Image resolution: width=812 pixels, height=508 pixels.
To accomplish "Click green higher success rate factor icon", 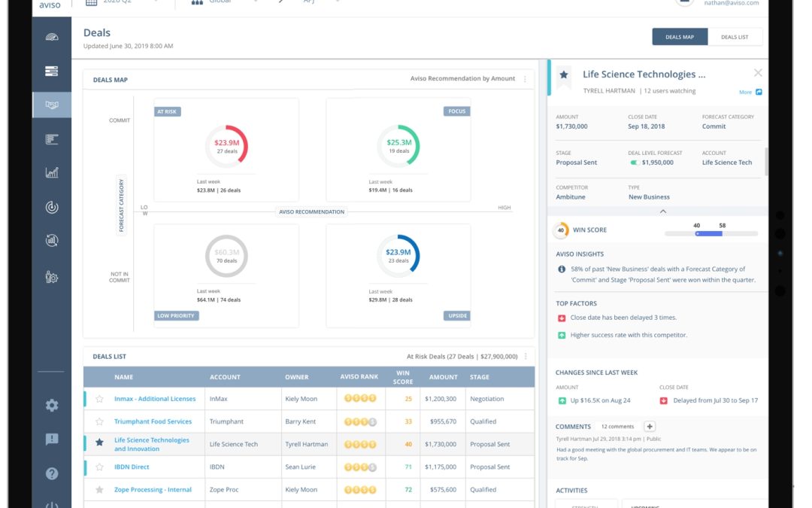I will point(562,336).
